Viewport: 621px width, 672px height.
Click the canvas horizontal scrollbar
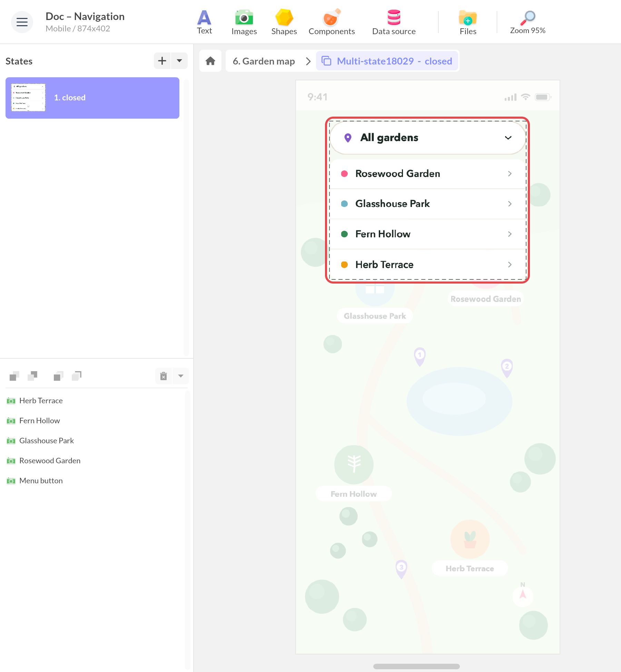416,666
